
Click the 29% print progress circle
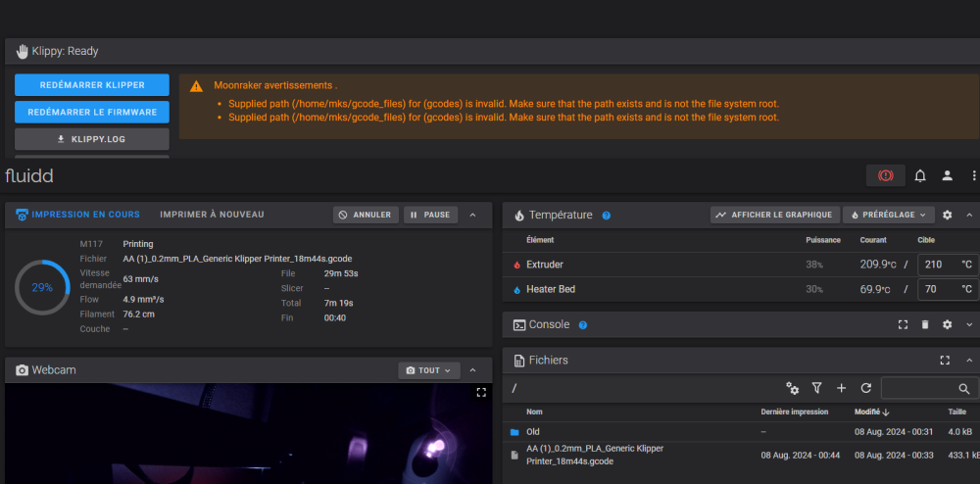click(x=42, y=287)
